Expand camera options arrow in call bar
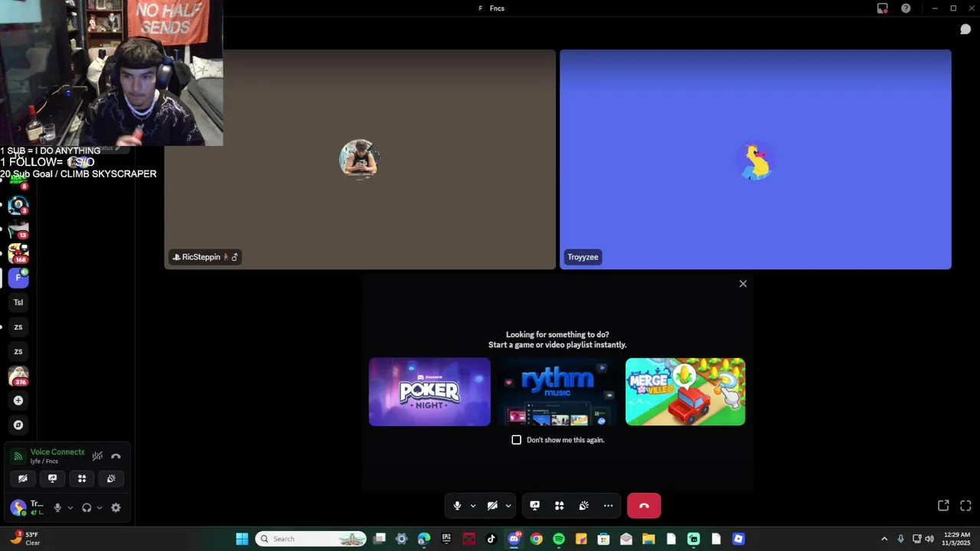The image size is (980, 551). click(x=508, y=506)
